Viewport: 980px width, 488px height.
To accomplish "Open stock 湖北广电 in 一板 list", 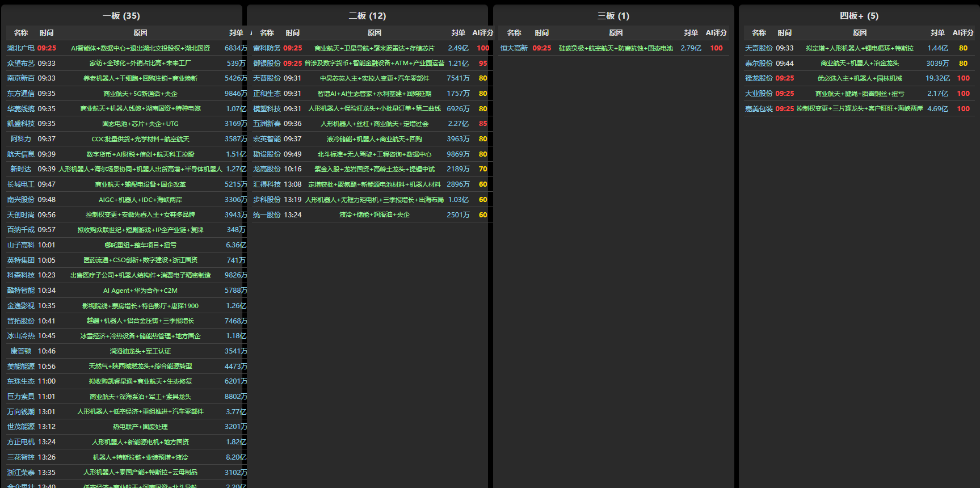I will click(x=20, y=48).
